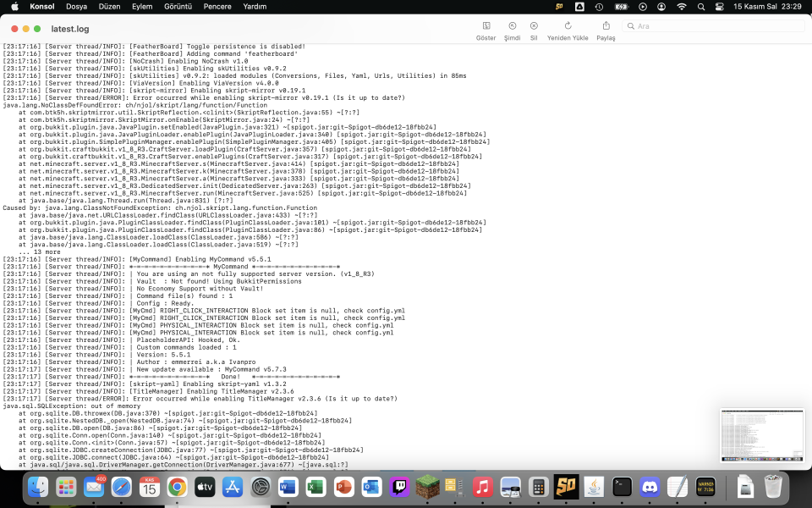The height and width of the screenshot is (508, 812).
Task: Click the play-circle menu bar icon
Action: (x=643, y=7)
